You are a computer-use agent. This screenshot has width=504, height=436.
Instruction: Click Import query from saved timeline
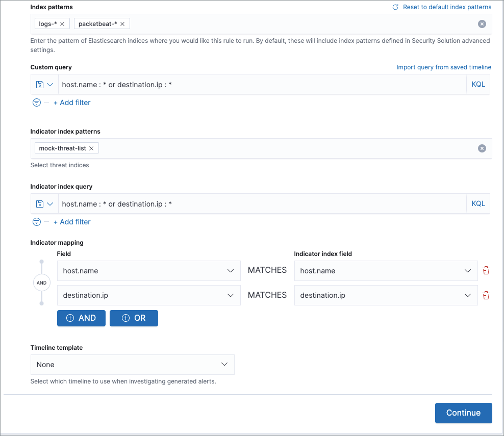444,67
